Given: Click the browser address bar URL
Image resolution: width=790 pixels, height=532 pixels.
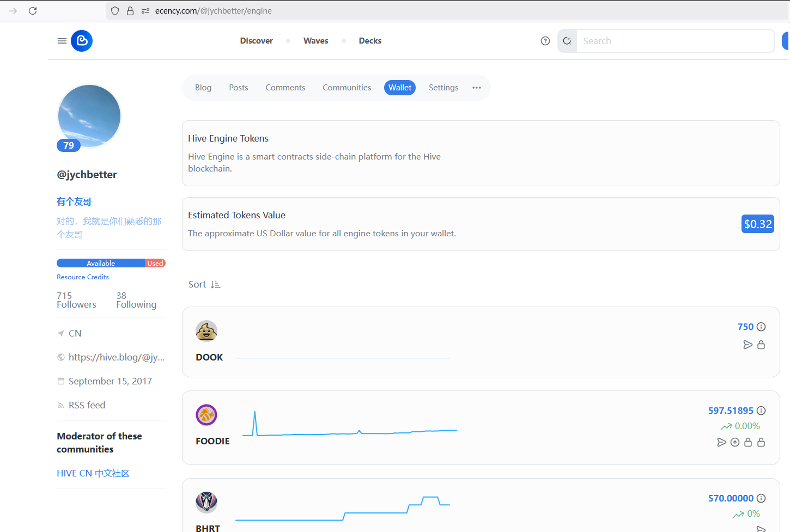Looking at the screenshot, I should [x=214, y=11].
